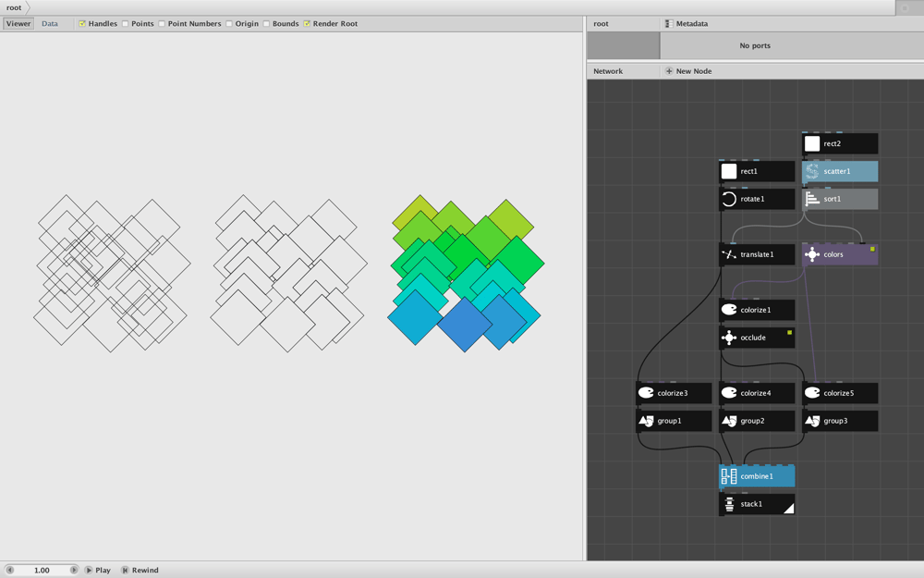924x578 pixels.
Task: Click the Network panel label
Action: (608, 71)
